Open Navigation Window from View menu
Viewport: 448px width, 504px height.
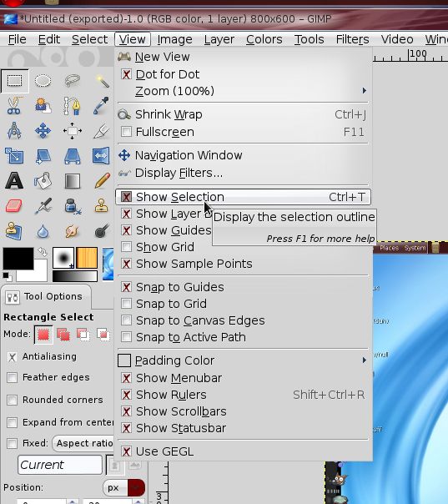tap(244, 155)
